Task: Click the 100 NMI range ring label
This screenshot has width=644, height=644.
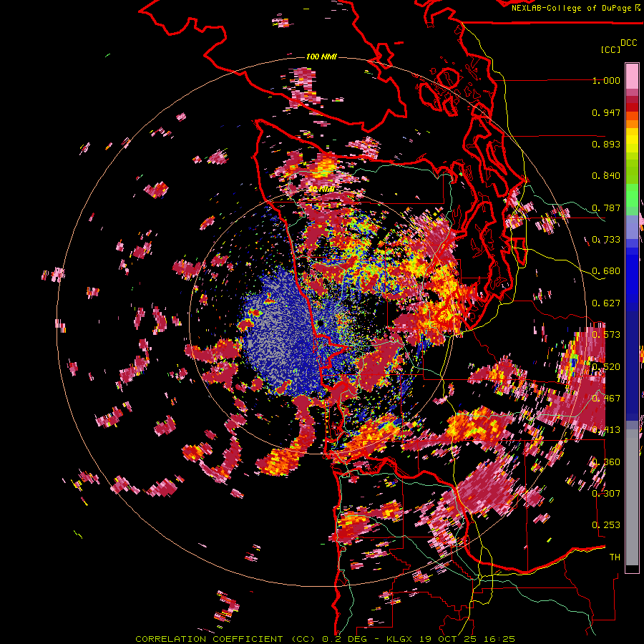Action: pos(321,57)
